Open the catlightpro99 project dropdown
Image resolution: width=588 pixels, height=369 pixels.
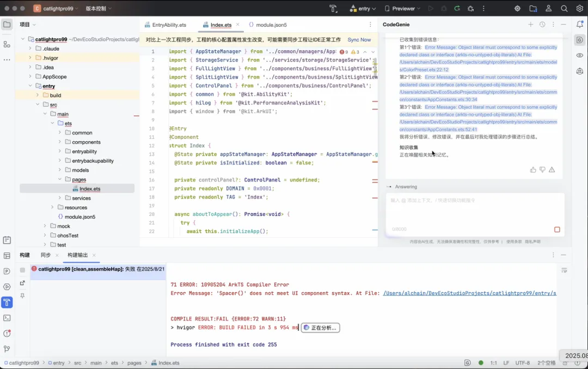[x=56, y=9]
